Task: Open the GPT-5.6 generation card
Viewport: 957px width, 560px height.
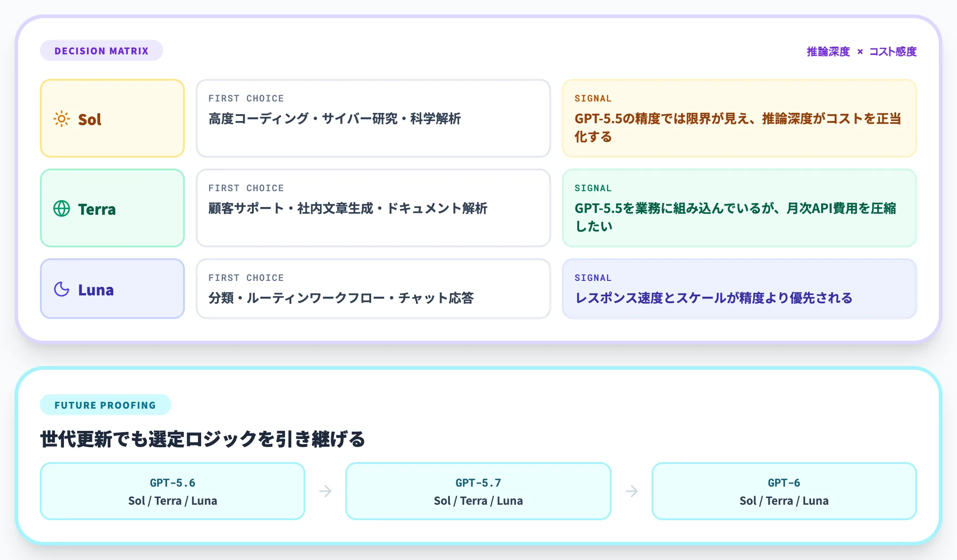Action: pos(173,491)
